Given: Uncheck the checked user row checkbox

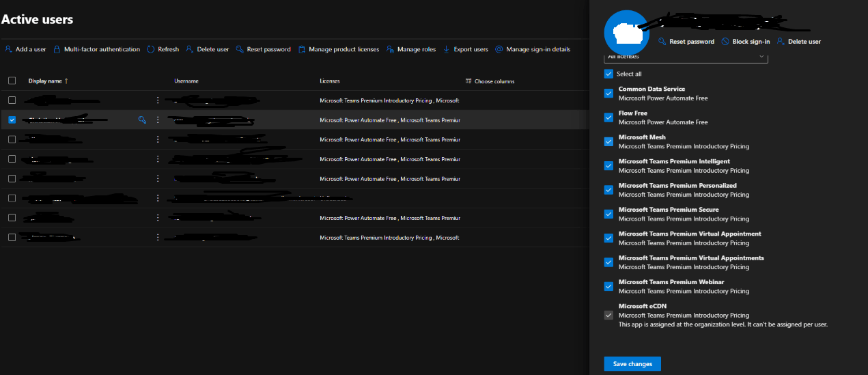Looking at the screenshot, I should pos(12,120).
